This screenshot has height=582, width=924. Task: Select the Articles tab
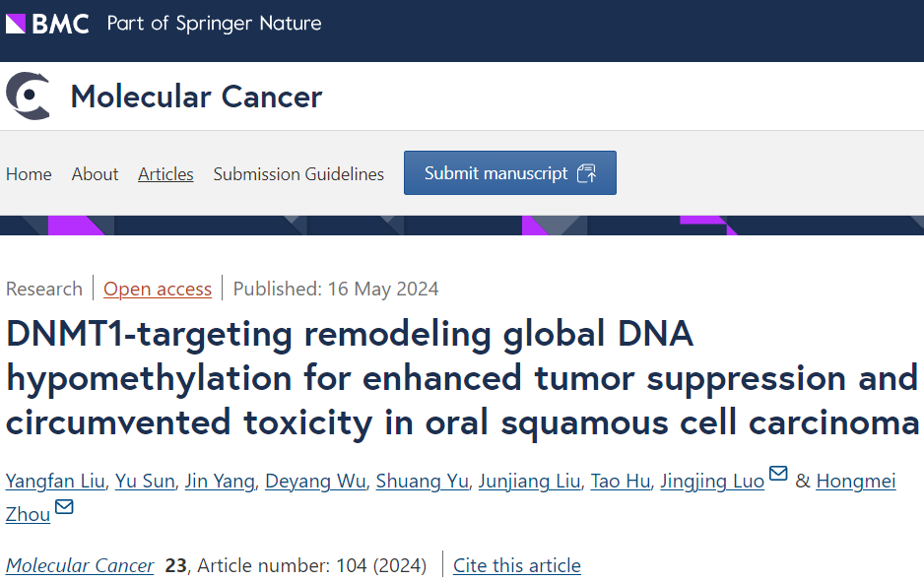click(x=165, y=174)
